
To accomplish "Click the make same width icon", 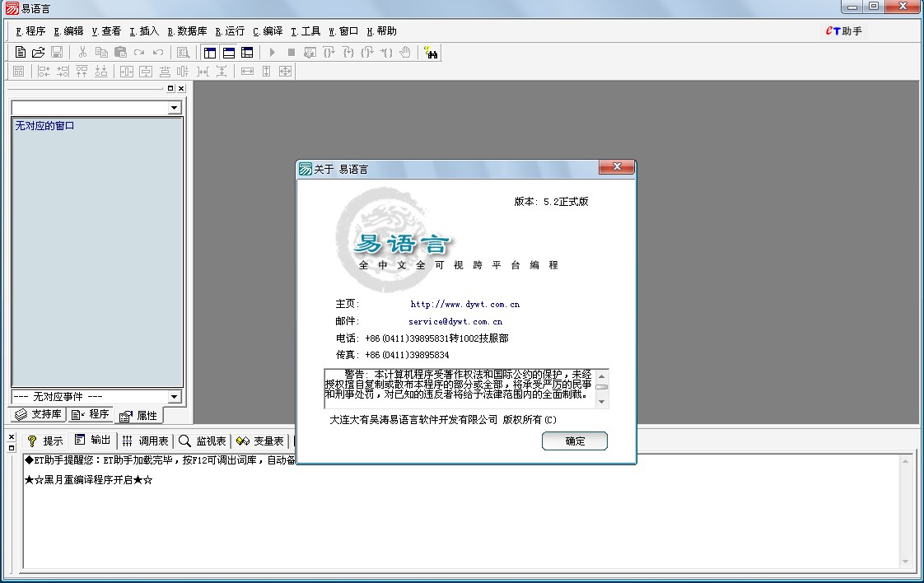I will (248, 72).
